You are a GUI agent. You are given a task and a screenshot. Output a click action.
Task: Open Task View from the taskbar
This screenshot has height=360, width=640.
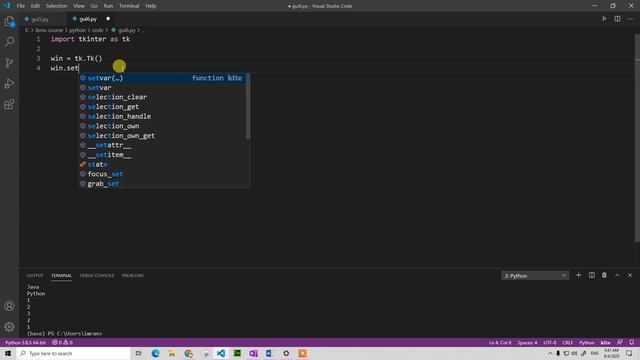click(139, 353)
